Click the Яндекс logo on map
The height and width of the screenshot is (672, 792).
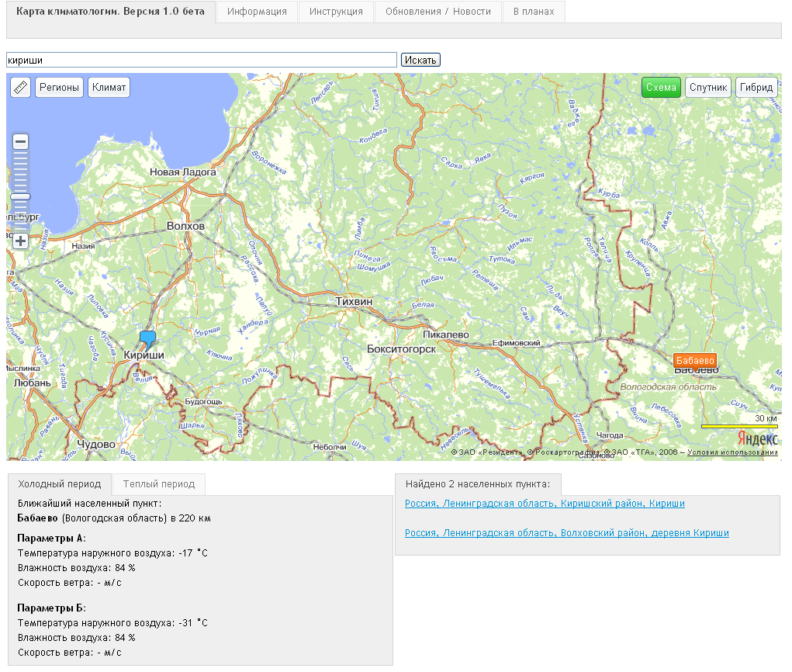tap(757, 438)
